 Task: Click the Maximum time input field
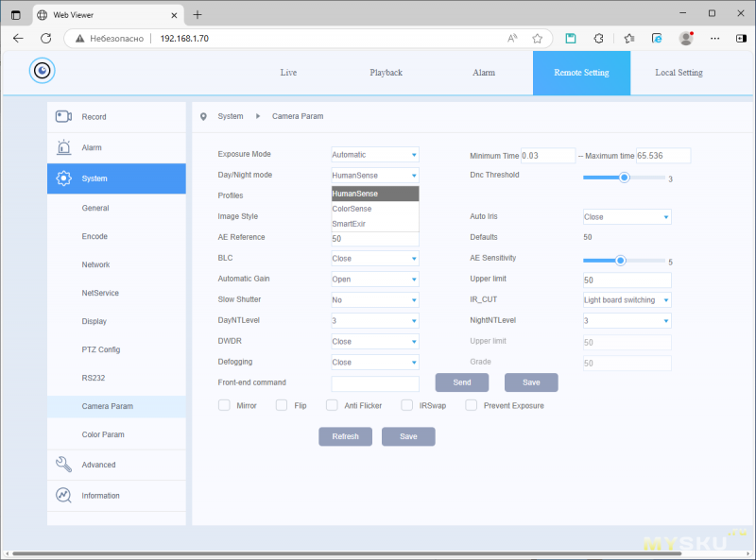tap(663, 156)
